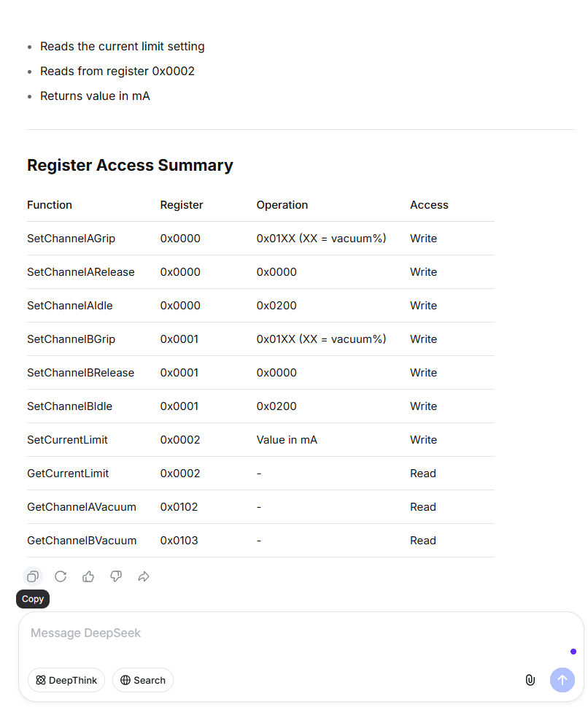Click register 0x0000 in SetChannelAIdle row

(180, 305)
